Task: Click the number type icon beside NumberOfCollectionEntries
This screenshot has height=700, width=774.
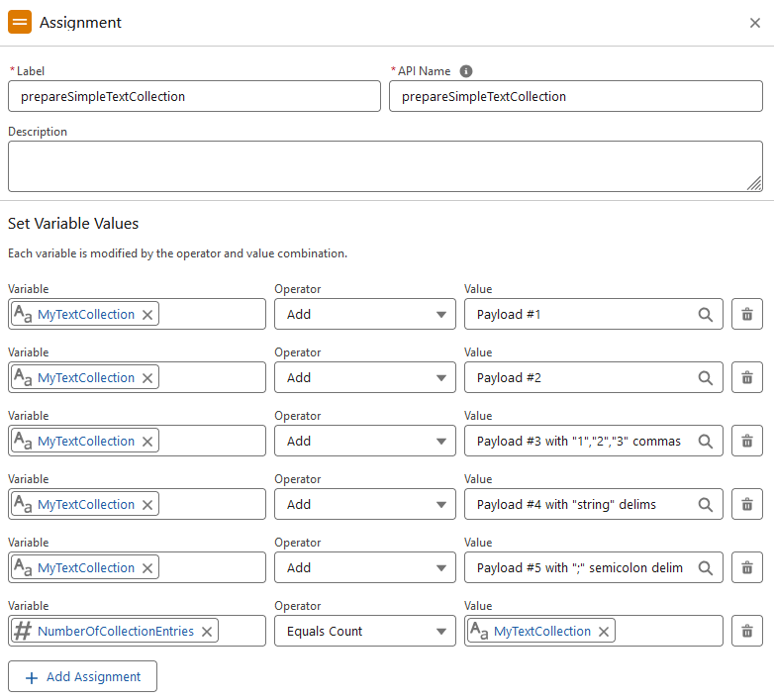Action: [x=23, y=631]
